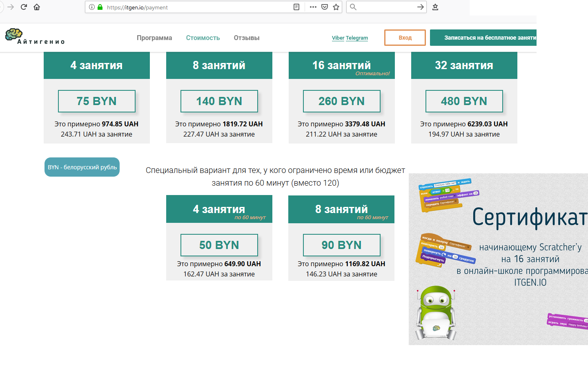
Task: Open the Стоимость menu item
Action: click(203, 38)
